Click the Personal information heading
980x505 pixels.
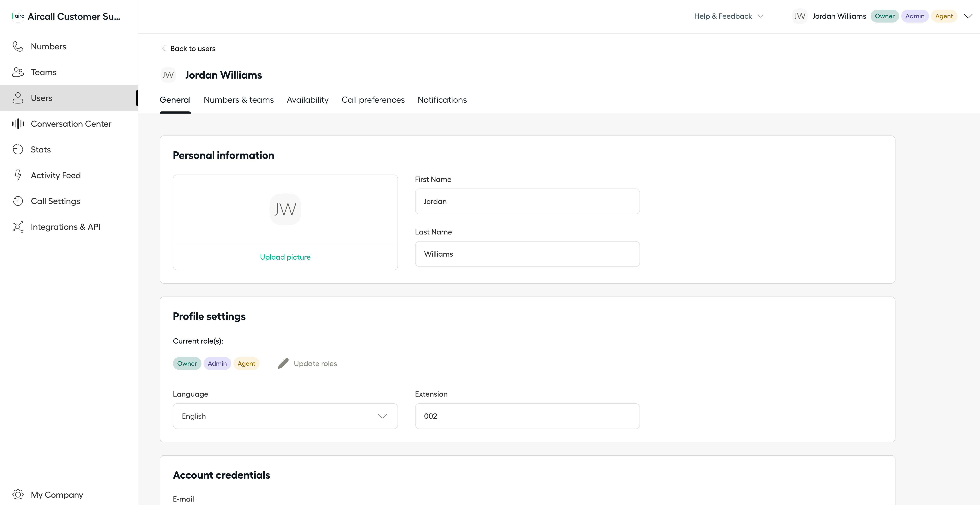click(223, 155)
